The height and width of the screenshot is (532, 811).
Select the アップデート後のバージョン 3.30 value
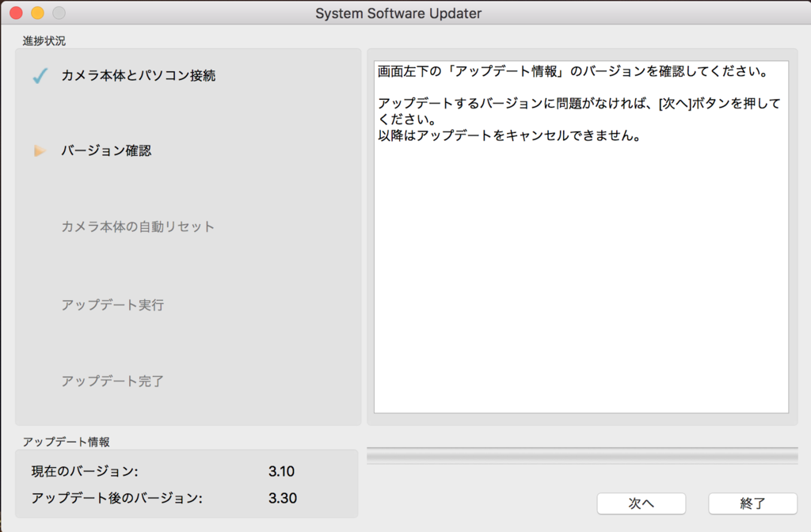point(283,498)
